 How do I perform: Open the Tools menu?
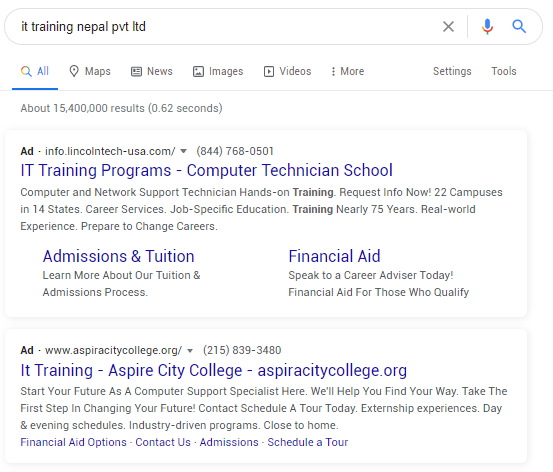tap(504, 71)
